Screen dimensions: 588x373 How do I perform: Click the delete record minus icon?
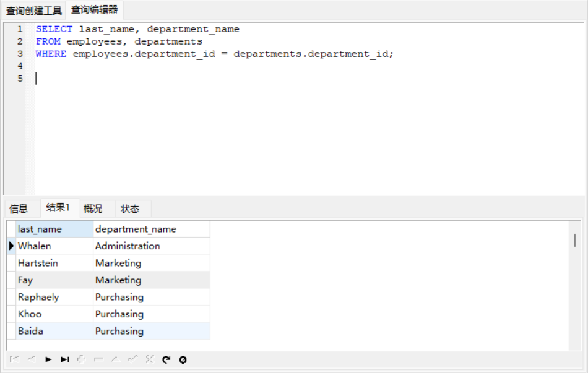click(x=98, y=359)
